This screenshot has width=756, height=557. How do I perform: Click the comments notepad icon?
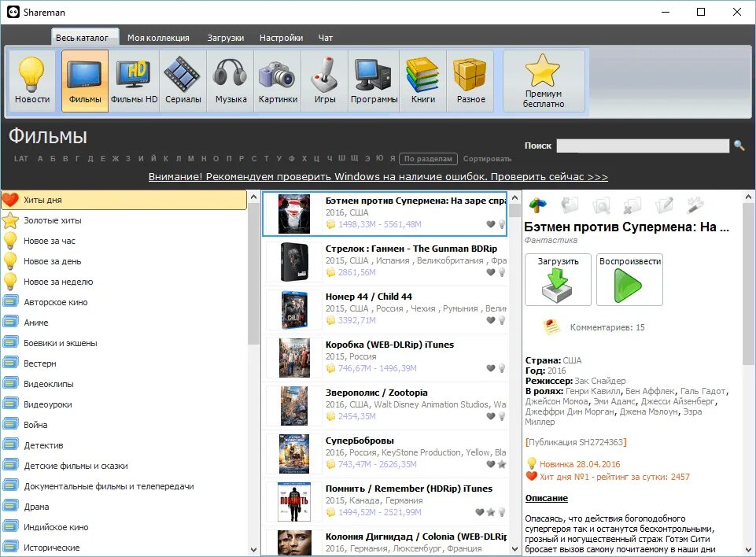(551, 327)
